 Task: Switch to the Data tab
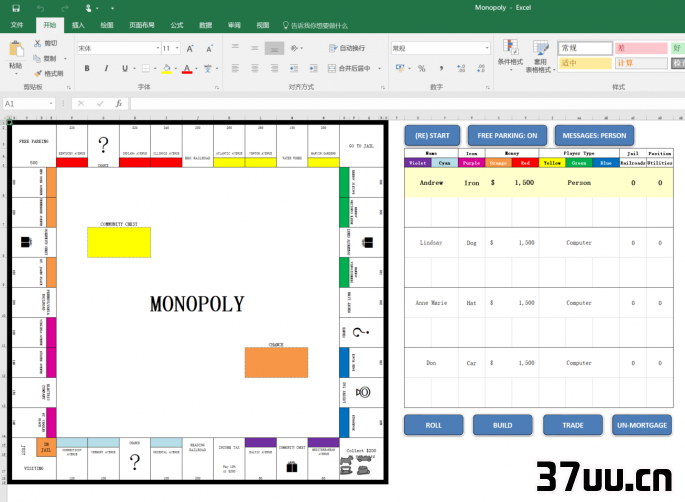point(206,25)
